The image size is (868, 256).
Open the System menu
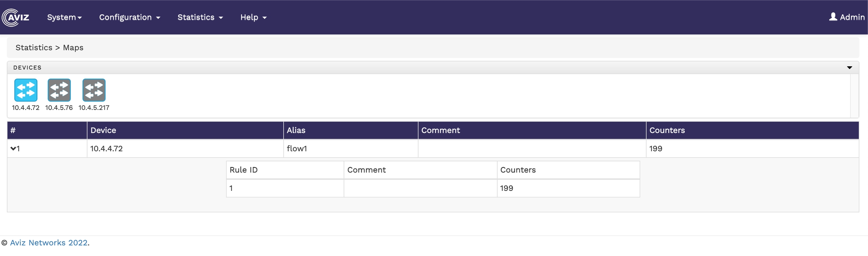[64, 17]
